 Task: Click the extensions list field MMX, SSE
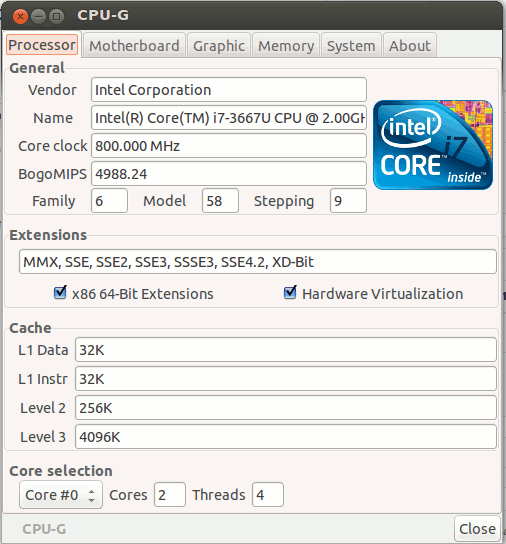(x=258, y=262)
